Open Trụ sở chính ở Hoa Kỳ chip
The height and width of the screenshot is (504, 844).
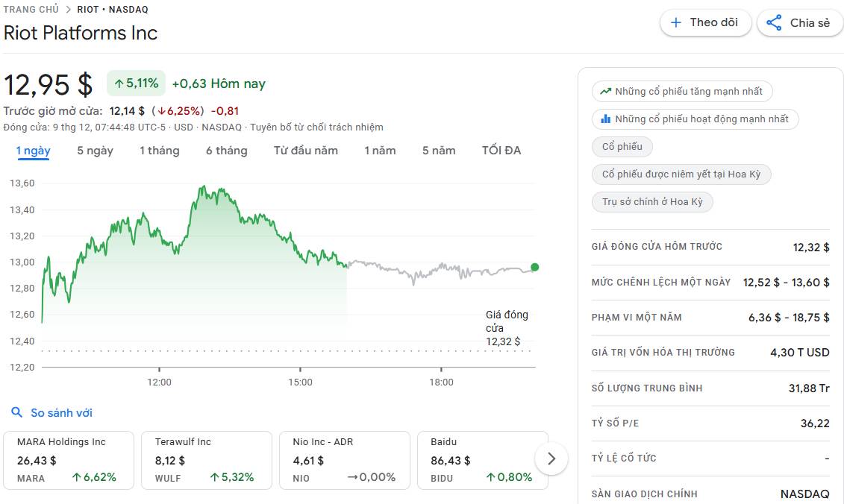pos(651,202)
